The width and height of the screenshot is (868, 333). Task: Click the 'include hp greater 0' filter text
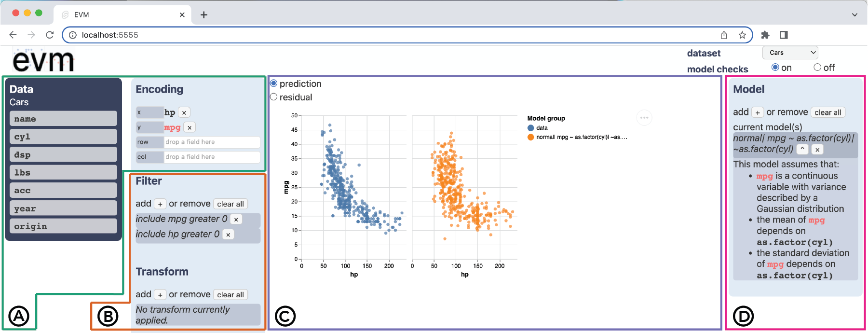pyautogui.click(x=177, y=234)
